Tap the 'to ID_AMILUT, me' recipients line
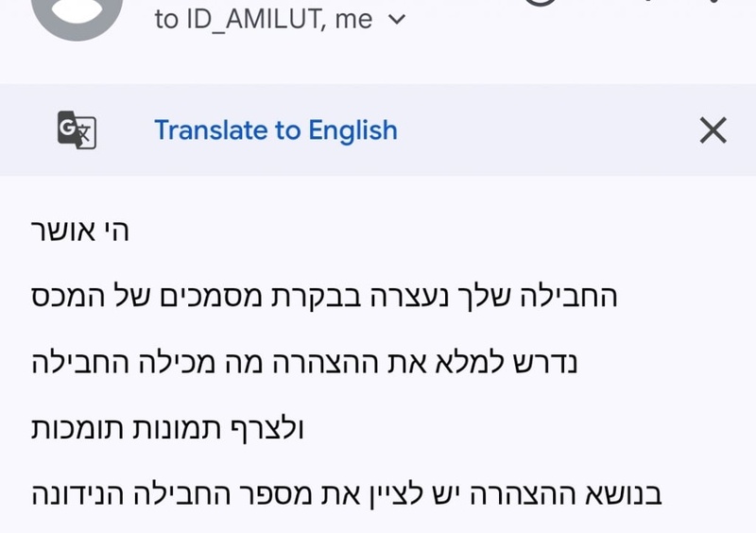 point(280,20)
